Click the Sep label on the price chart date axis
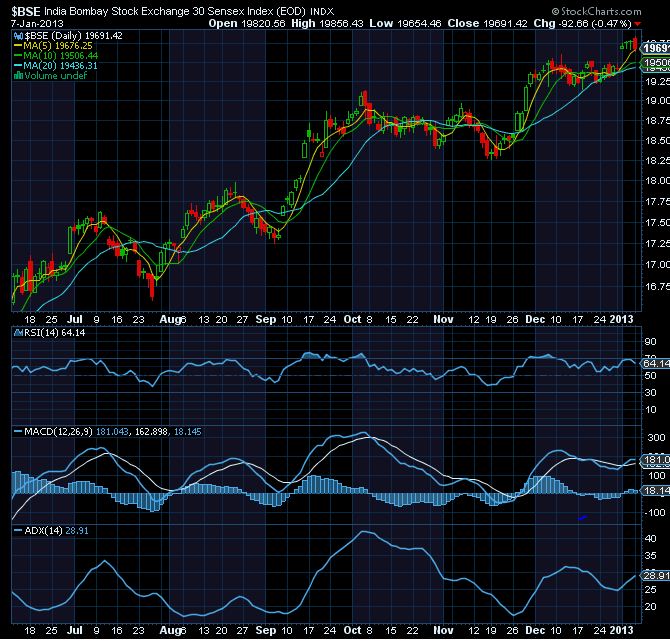Viewport: 670px width, 642px height. click(266, 319)
